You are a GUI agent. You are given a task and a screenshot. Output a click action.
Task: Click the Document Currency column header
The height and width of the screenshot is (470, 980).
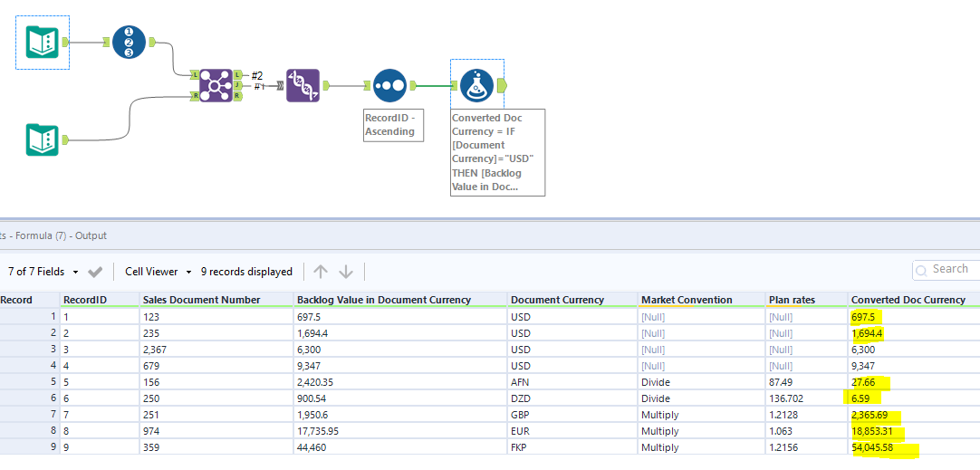(557, 300)
